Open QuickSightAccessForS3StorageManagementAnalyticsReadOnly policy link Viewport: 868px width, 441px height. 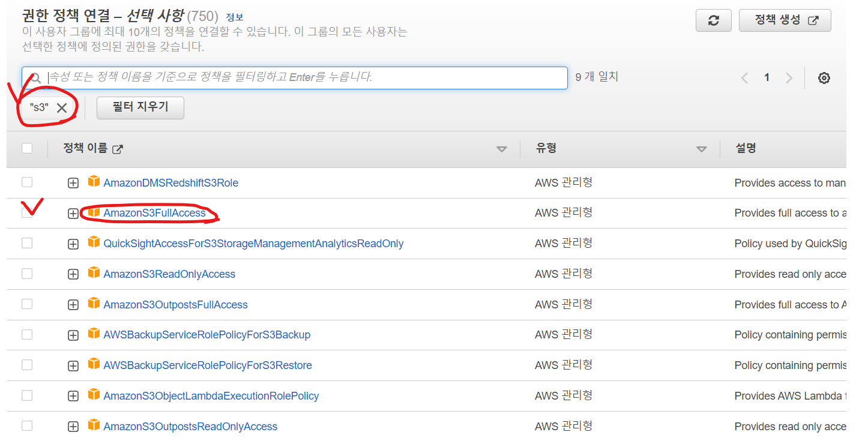253,244
